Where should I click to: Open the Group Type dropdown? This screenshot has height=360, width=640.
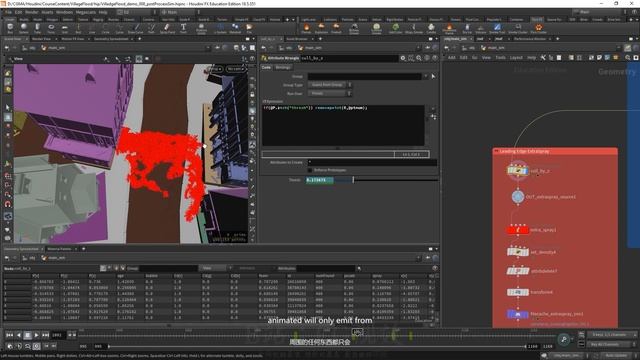coord(330,85)
